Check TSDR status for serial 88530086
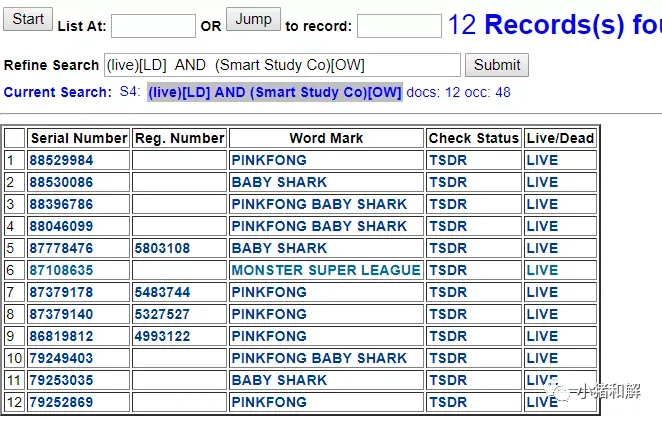 448,182
